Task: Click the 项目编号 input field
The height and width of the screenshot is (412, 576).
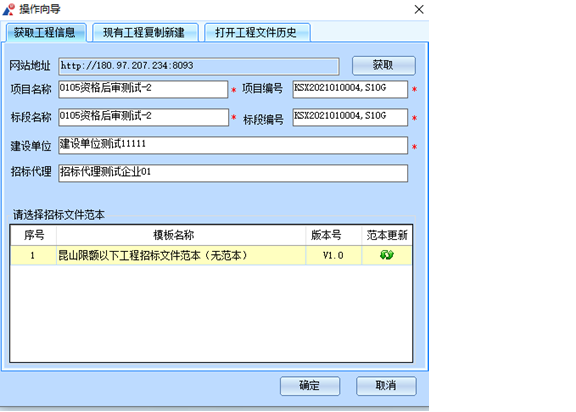Action: (x=350, y=89)
